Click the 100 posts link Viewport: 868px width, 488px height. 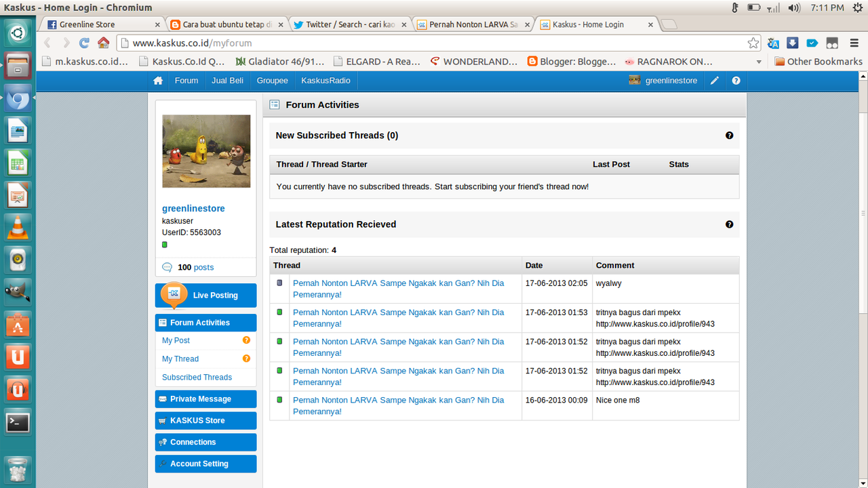[195, 268]
